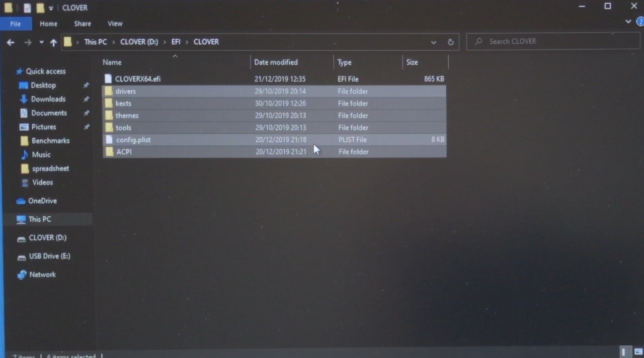Click into the Search CLOVER box

coord(553,41)
